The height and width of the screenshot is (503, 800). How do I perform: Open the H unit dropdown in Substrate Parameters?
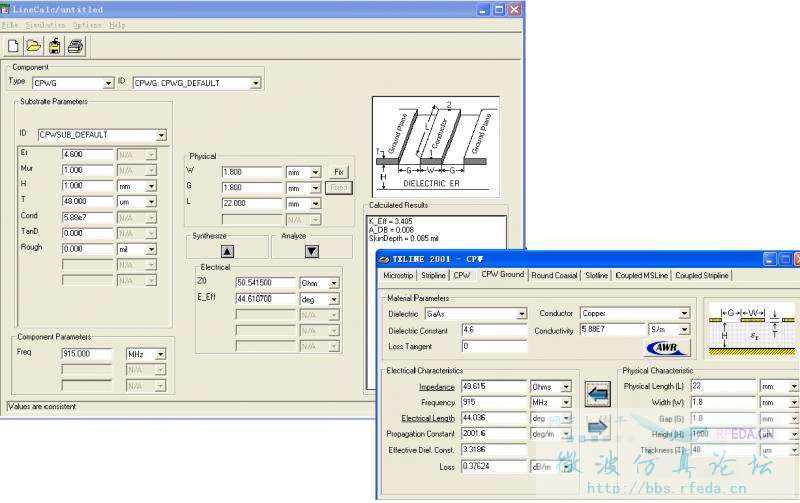point(151,187)
